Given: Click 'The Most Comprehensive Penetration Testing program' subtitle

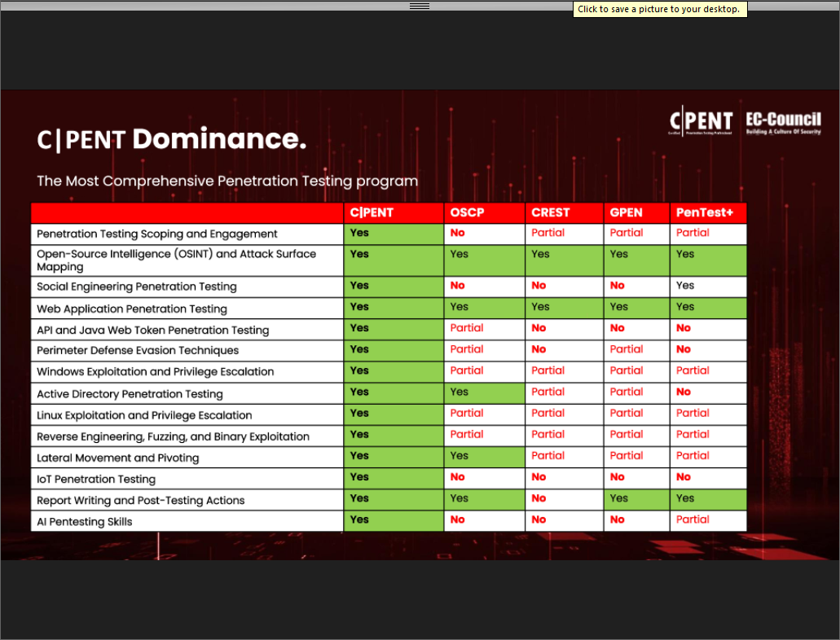Looking at the screenshot, I should [227, 181].
